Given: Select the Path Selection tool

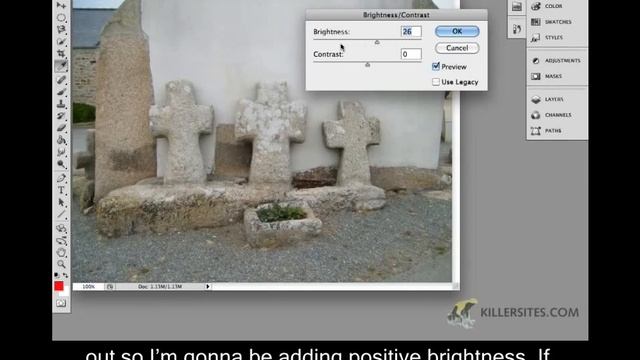Looking at the screenshot, I should pos(61,202).
